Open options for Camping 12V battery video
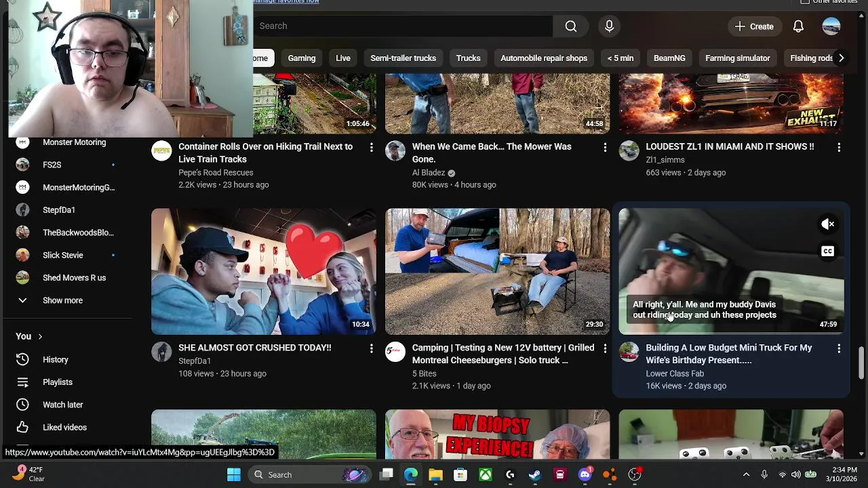 tap(605, 348)
